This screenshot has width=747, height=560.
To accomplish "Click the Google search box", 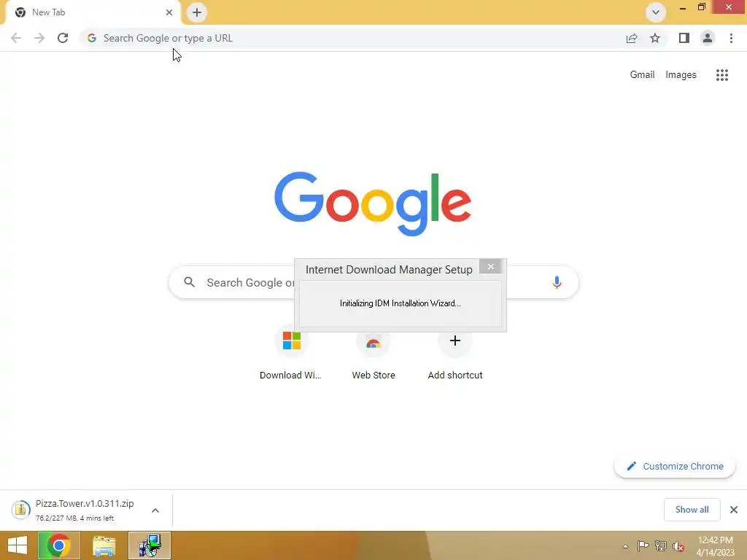I will click(373, 282).
